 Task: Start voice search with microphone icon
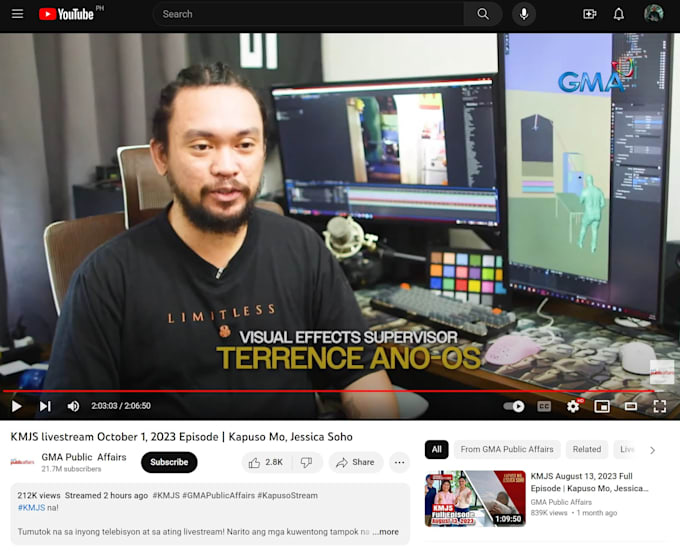coord(524,14)
